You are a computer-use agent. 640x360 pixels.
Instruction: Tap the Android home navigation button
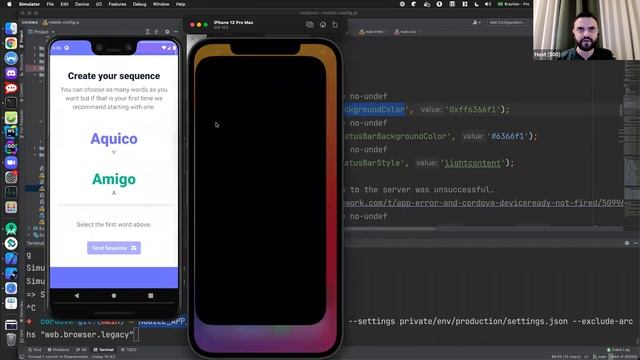click(x=114, y=296)
